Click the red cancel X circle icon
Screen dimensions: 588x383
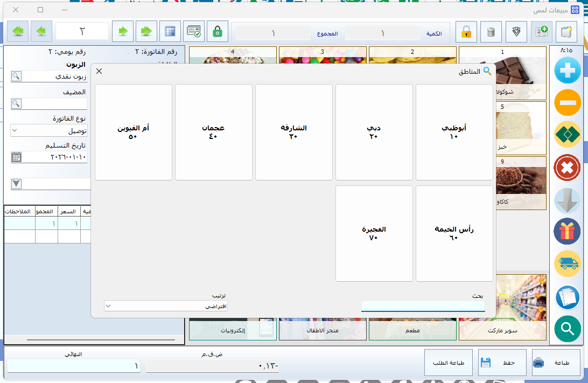[x=568, y=168]
